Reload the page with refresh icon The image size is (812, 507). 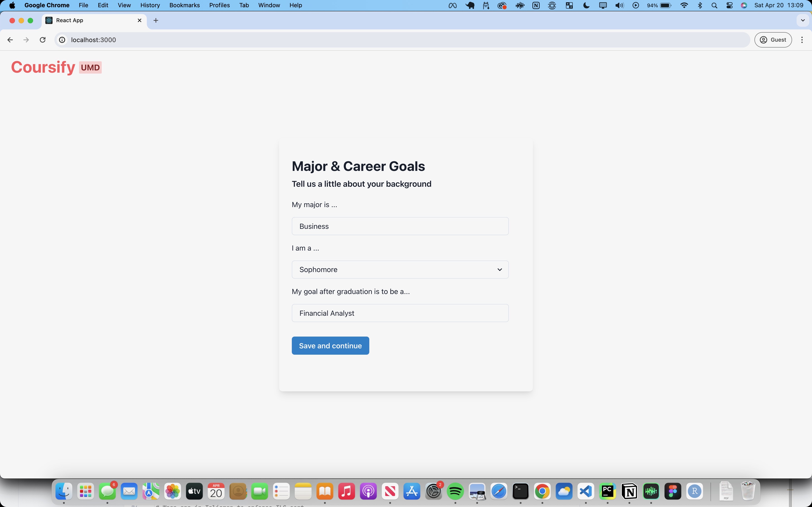point(43,40)
